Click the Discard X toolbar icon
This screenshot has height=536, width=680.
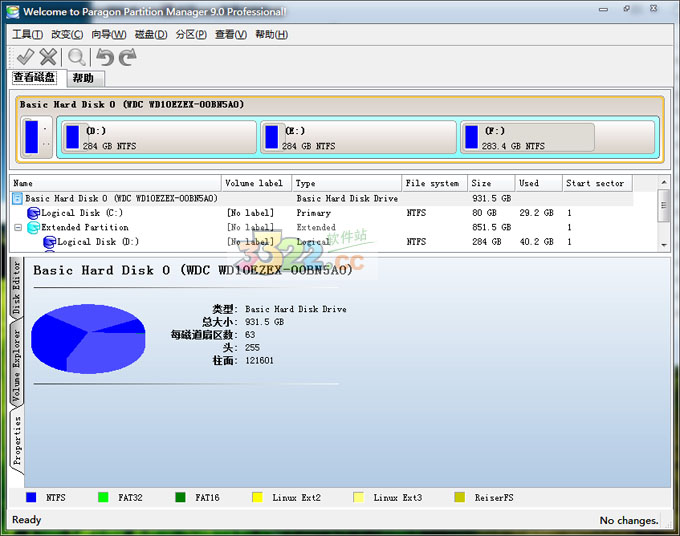pyautogui.click(x=48, y=57)
